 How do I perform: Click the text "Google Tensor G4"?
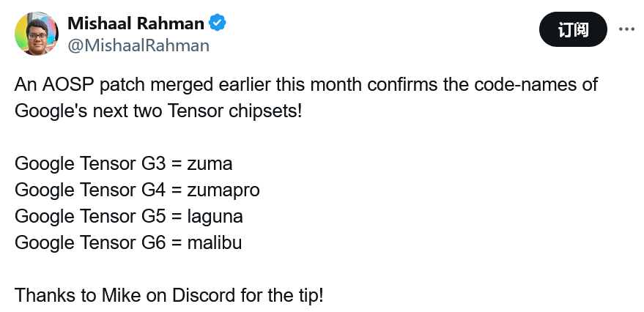click(x=90, y=190)
